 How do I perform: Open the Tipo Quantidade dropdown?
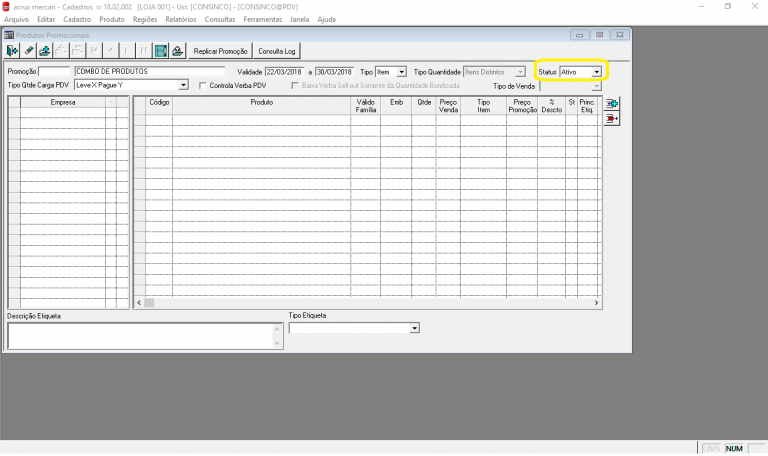[520, 72]
